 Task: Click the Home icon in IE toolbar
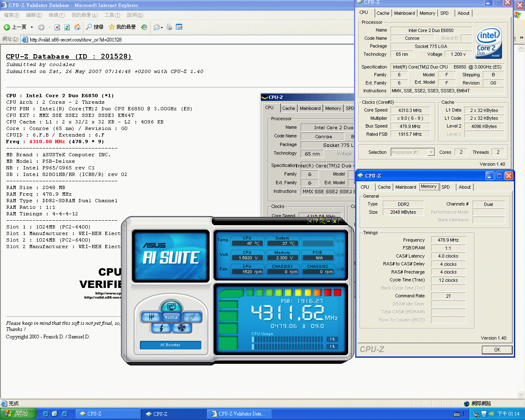pos(77,27)
